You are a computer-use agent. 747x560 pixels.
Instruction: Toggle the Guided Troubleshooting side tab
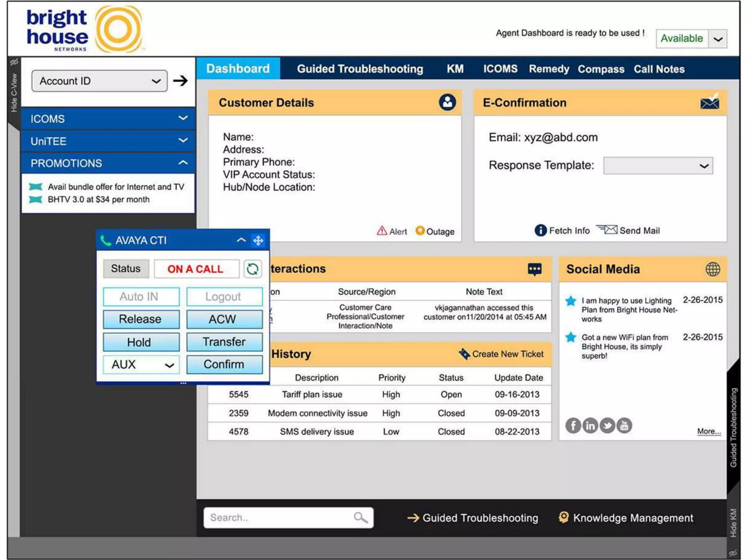pos(734,427)
